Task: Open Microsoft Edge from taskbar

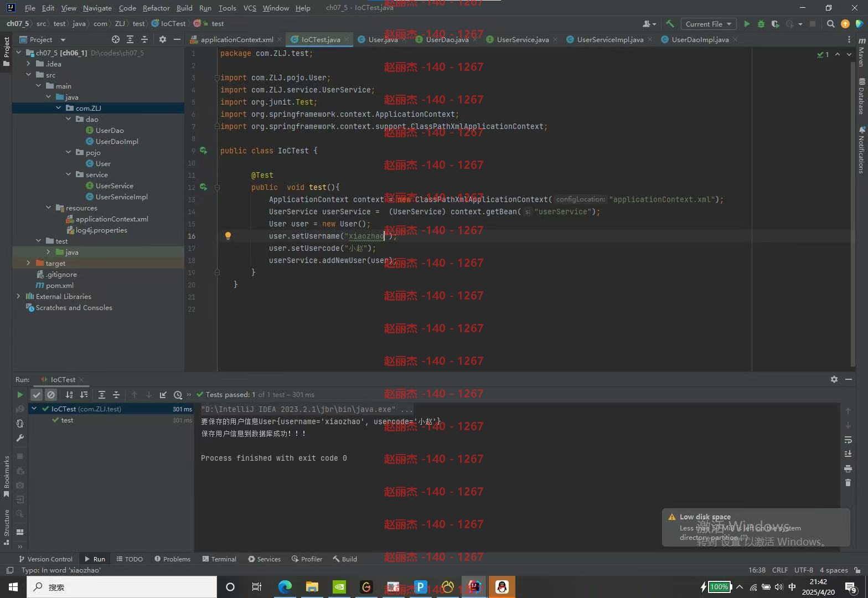Action: (285, 587)
